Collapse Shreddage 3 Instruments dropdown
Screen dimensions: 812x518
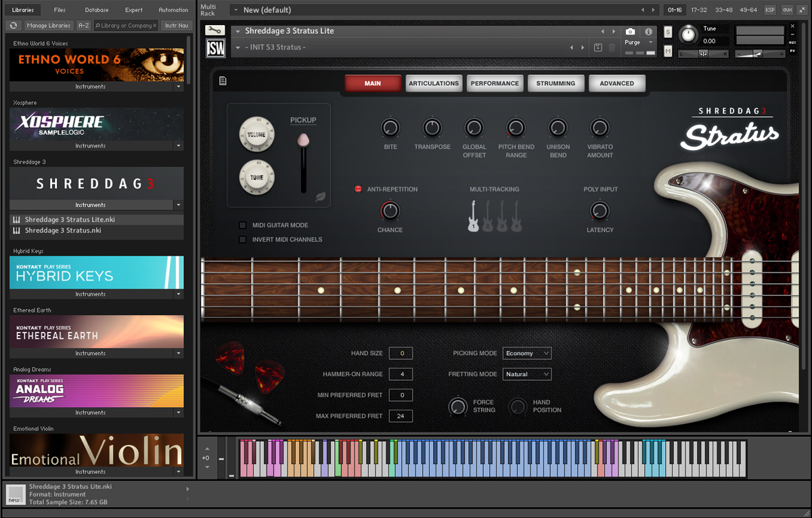(x=179, y=205)
